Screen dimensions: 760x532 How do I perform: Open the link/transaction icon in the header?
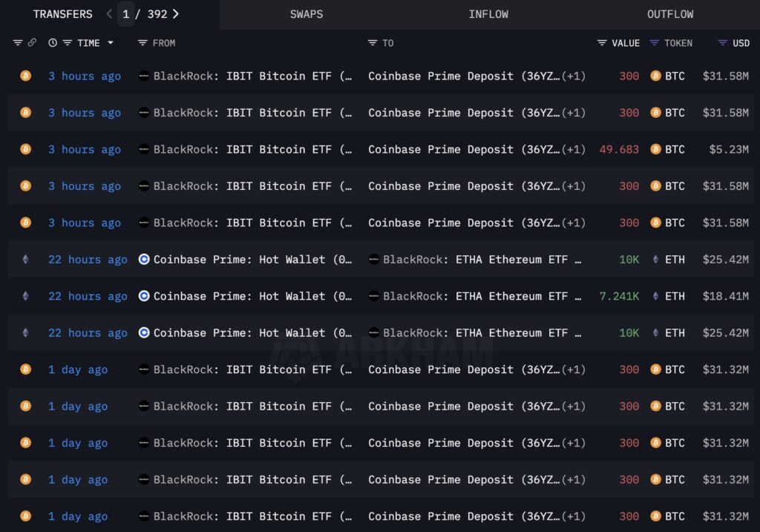(x=31, y=42)
